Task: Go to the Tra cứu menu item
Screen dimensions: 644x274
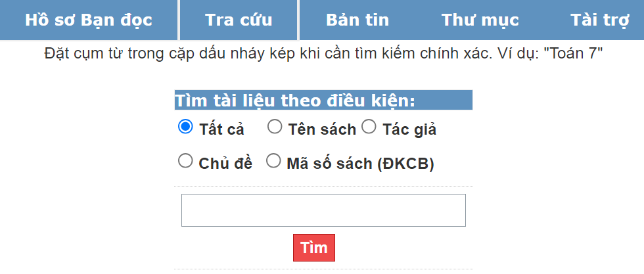Action: [239, 20]
